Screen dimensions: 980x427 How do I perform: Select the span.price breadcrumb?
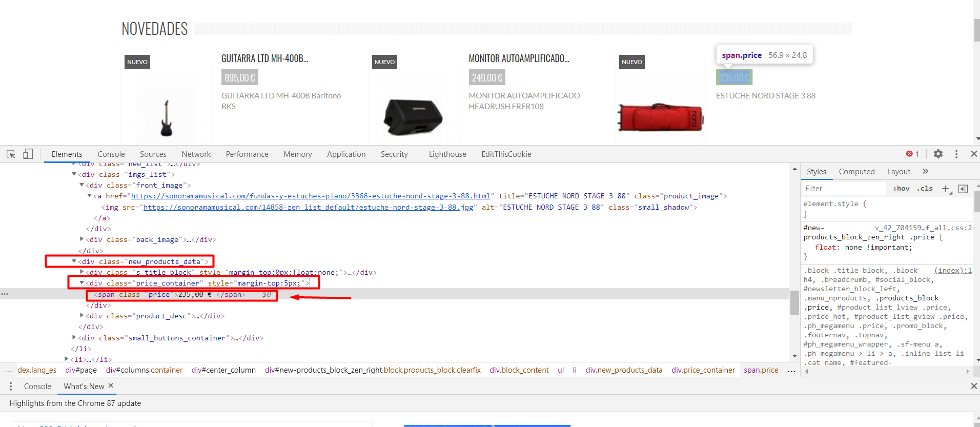761,370
